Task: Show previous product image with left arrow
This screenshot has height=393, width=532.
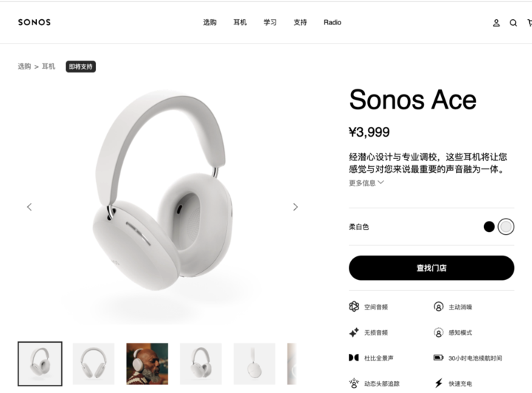Action: tap(30, 207)
